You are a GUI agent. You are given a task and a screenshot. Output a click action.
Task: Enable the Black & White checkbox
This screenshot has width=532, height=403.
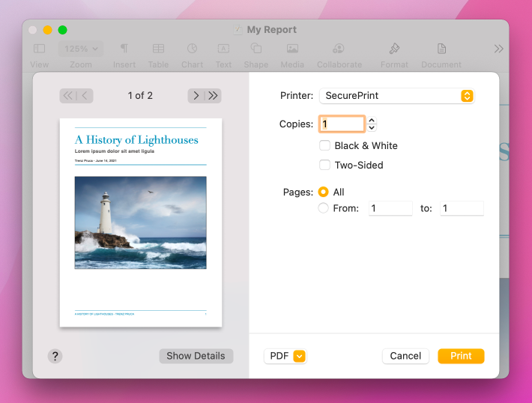pos(324,145)
